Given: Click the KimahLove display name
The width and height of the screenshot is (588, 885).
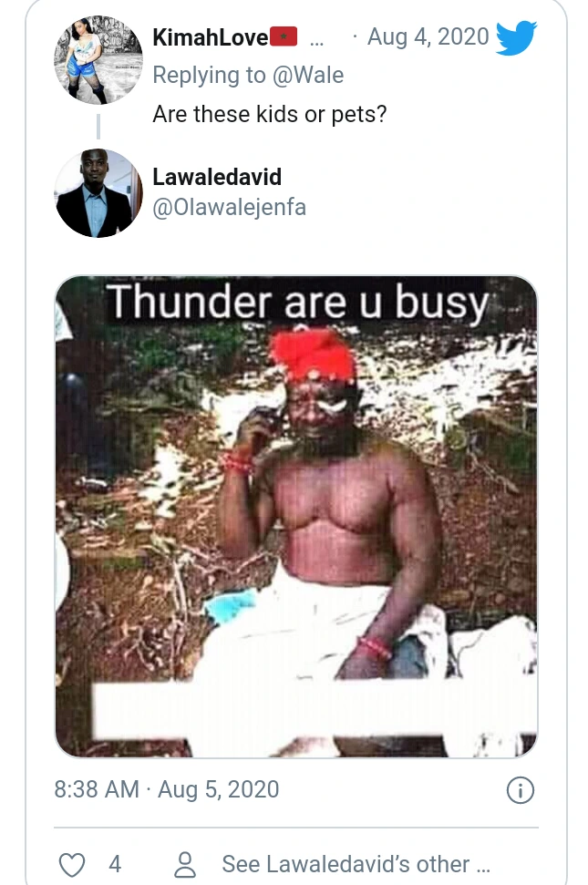Looking at the screenshot, I should [211, 37].
